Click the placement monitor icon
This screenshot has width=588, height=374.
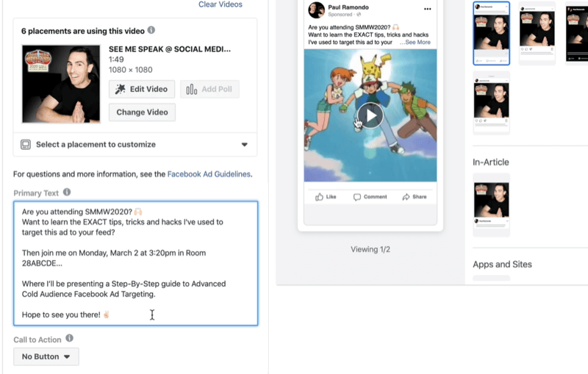point(26,145)
